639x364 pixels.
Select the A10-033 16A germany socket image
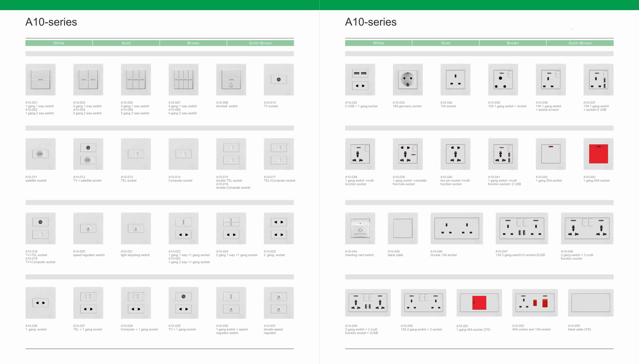tap(408, 79)
